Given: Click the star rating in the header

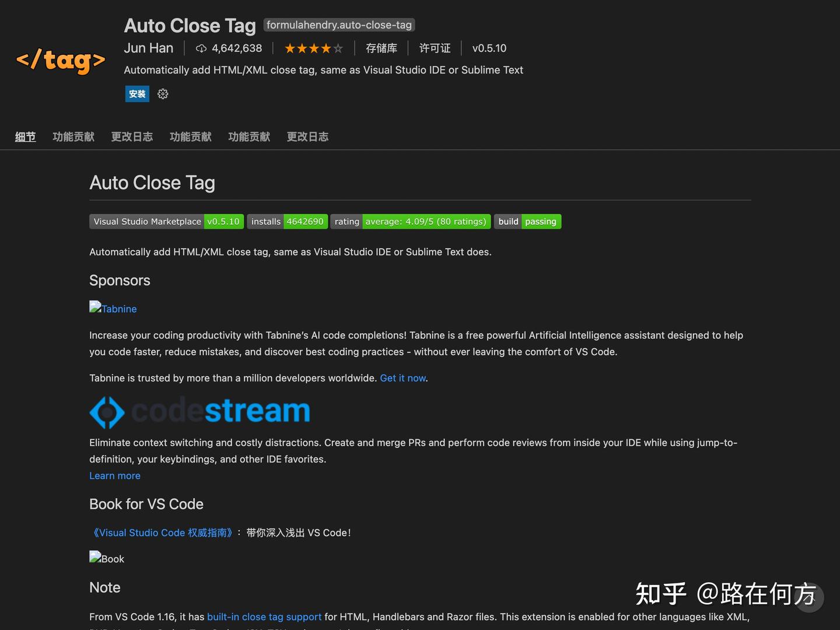Looking at the screenshot, I should click(x=314, y=48).
